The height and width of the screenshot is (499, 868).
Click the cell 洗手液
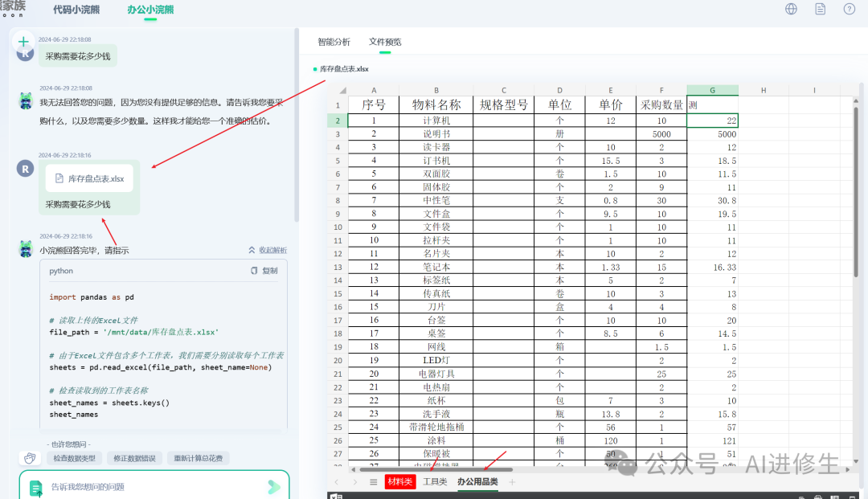click(x=436, y=414)
